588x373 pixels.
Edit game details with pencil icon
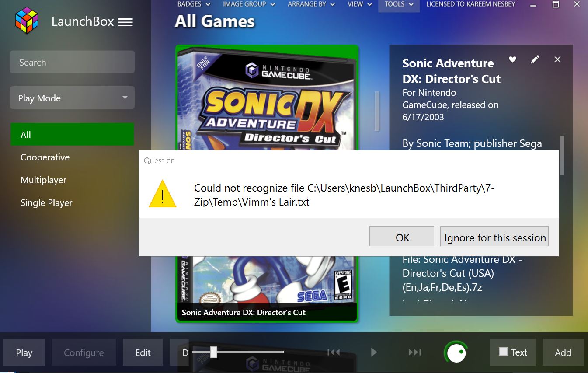pyautogui.click(x=535, y=59)
